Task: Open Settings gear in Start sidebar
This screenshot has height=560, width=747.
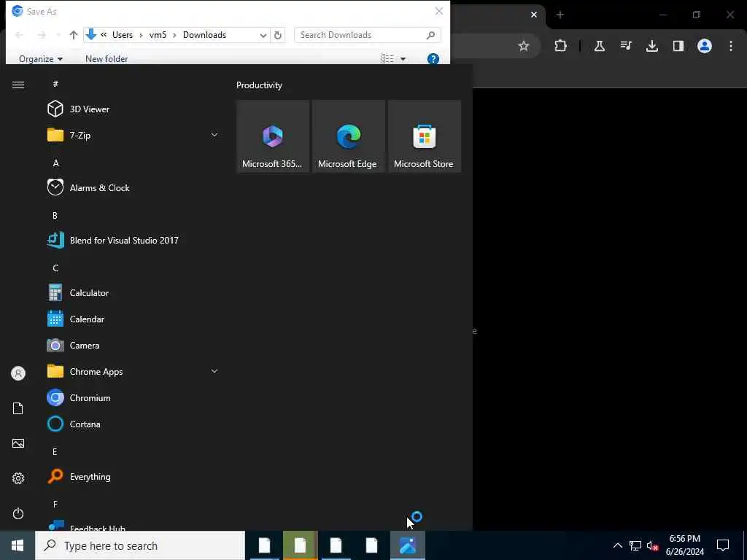Action: tap(18, 478)
